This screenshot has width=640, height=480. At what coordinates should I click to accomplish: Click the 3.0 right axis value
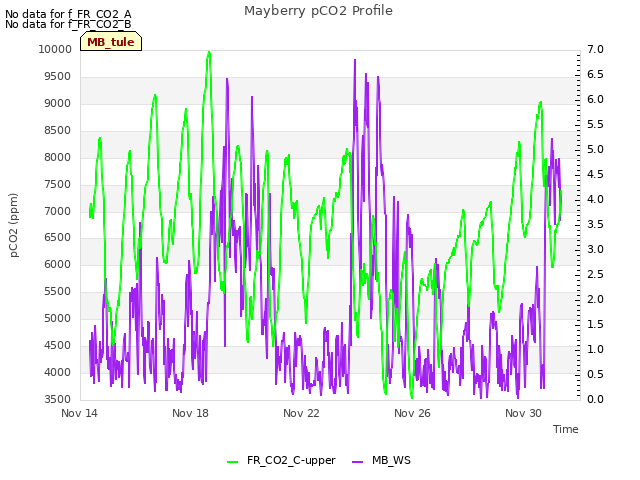[595, 249]
